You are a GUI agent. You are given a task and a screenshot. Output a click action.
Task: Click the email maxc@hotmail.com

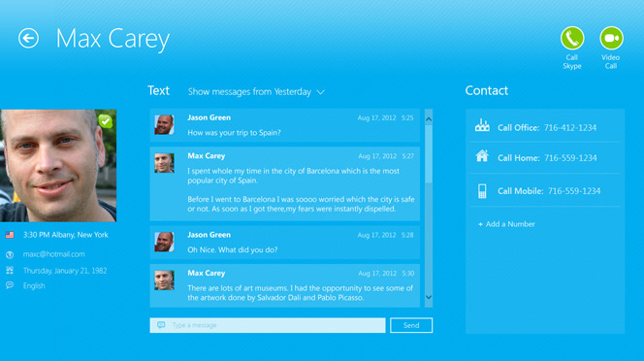coord(53,254)
